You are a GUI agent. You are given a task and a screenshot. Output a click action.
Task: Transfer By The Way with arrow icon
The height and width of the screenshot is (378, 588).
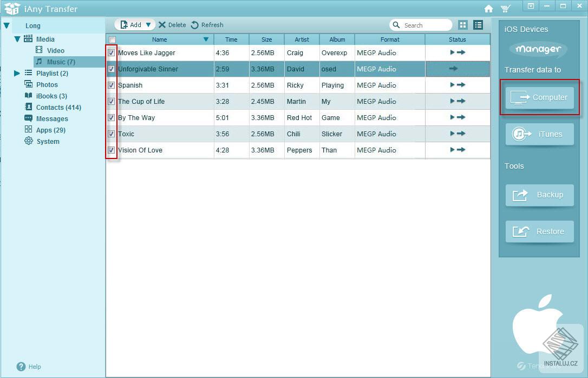coord(461,117)
